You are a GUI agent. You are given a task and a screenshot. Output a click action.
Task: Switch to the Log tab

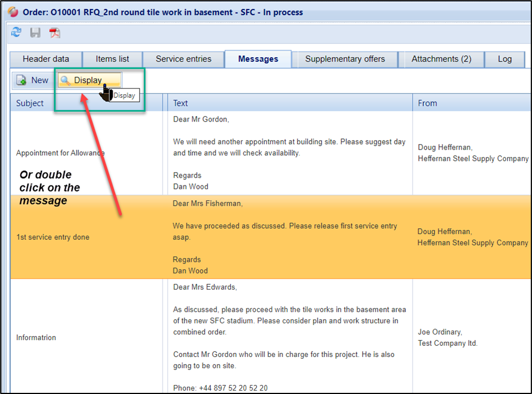(x=505, y=59)
